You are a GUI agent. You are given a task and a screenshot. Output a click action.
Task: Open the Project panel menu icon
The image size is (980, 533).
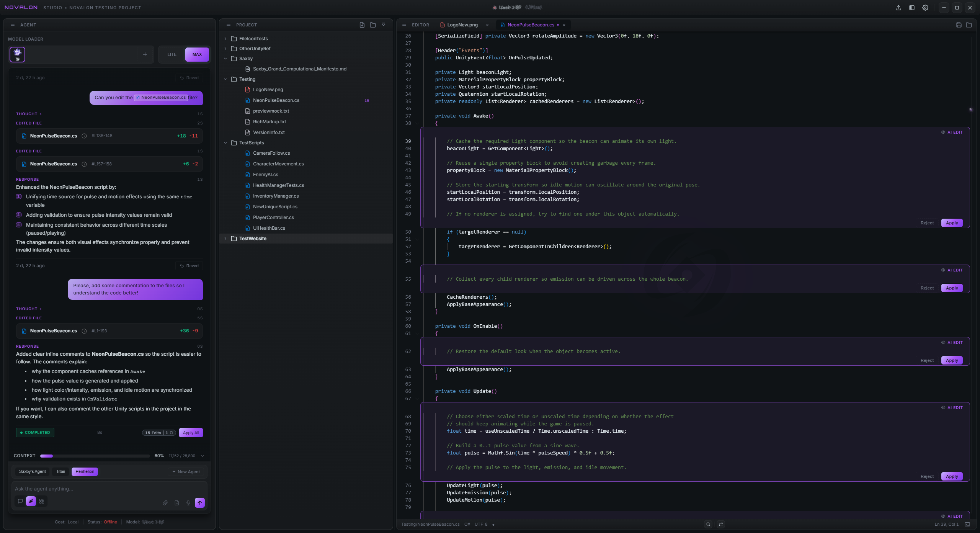[x=229, y=25]
